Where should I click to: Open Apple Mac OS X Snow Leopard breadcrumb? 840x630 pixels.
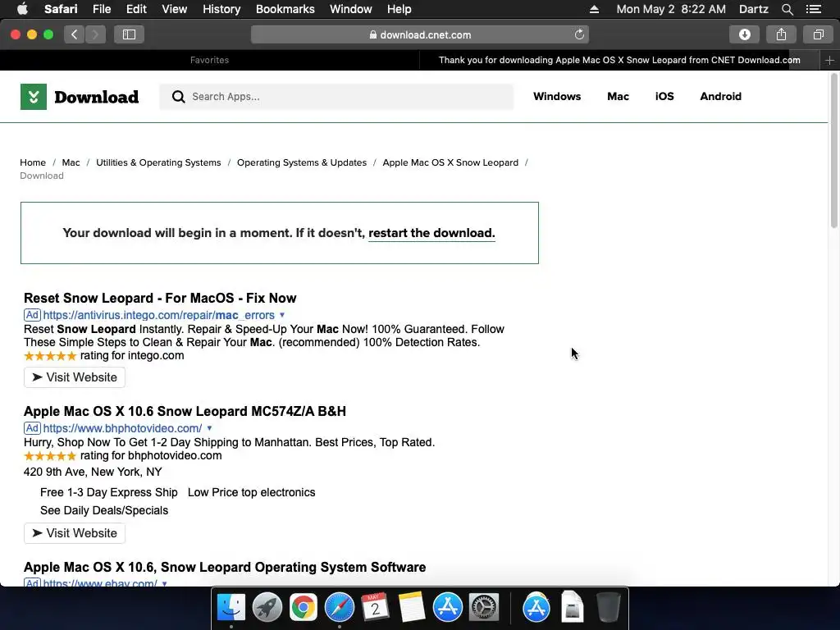click(450, 162)
